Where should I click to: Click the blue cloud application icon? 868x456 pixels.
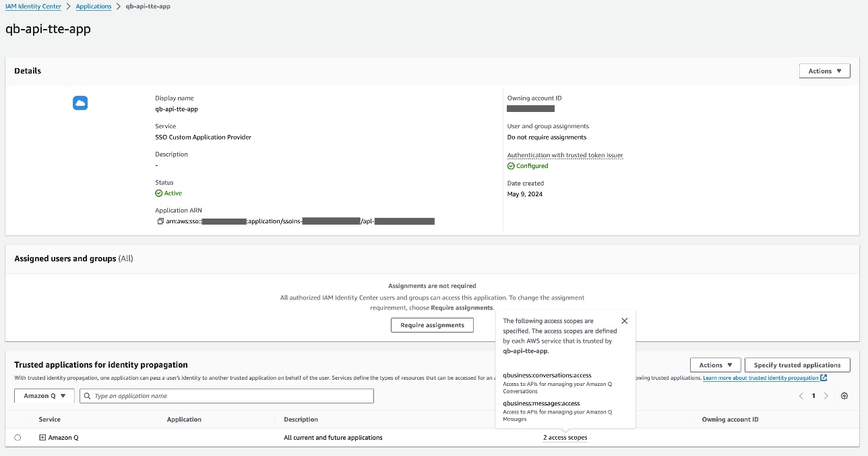pos(80,103)
